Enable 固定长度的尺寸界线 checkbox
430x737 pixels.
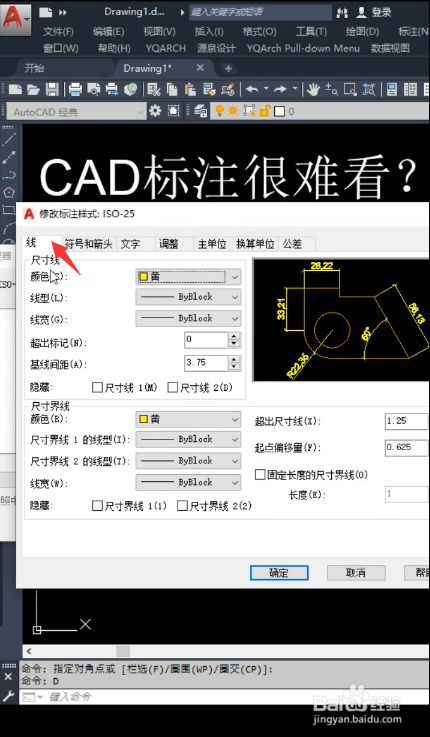click(x=260, y=475)
